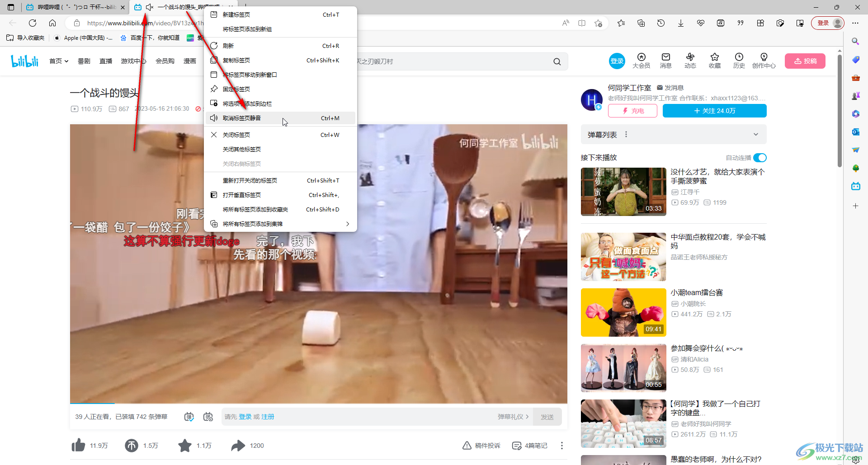Click 取消标签页静音 menu item
The image size is (868, 465).
pos(281,118)
